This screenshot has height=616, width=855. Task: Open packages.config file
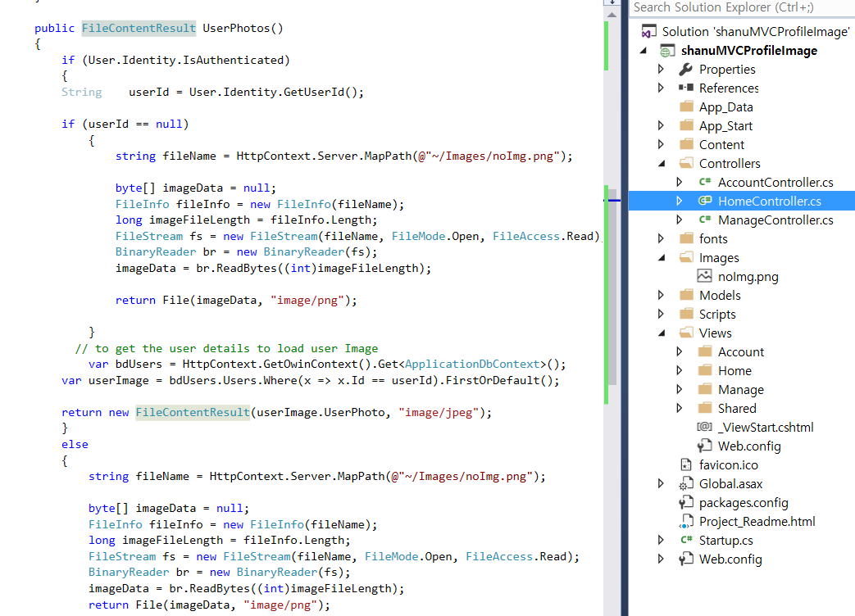click(x=744, y=503)
